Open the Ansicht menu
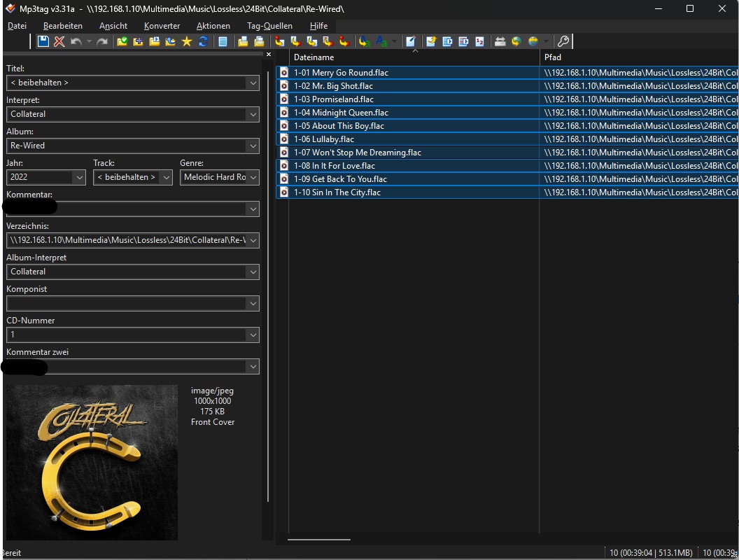Viewport: 739px width, 560px height. click(113, 26)
